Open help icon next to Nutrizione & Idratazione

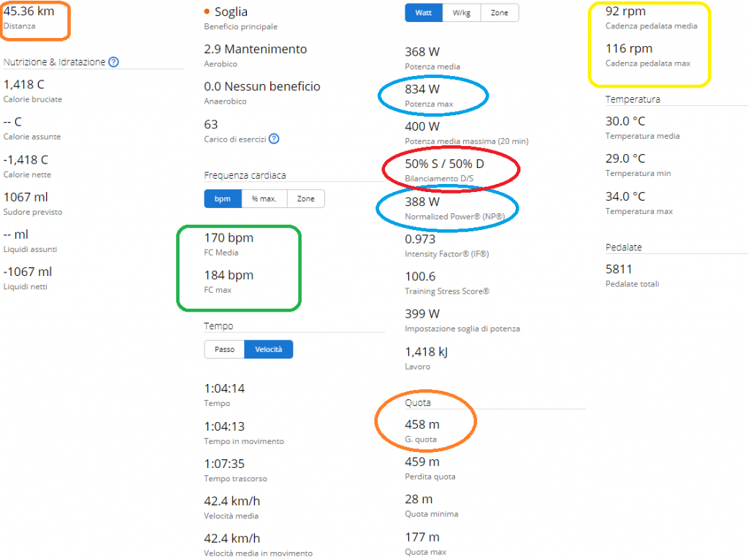[113, 62]
